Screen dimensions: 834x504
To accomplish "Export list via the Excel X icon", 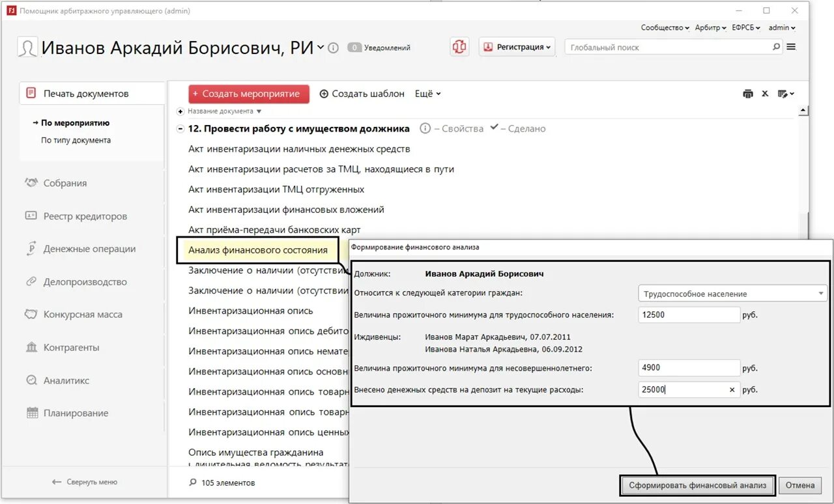I will pyautogui.click(x=766, y=94).
